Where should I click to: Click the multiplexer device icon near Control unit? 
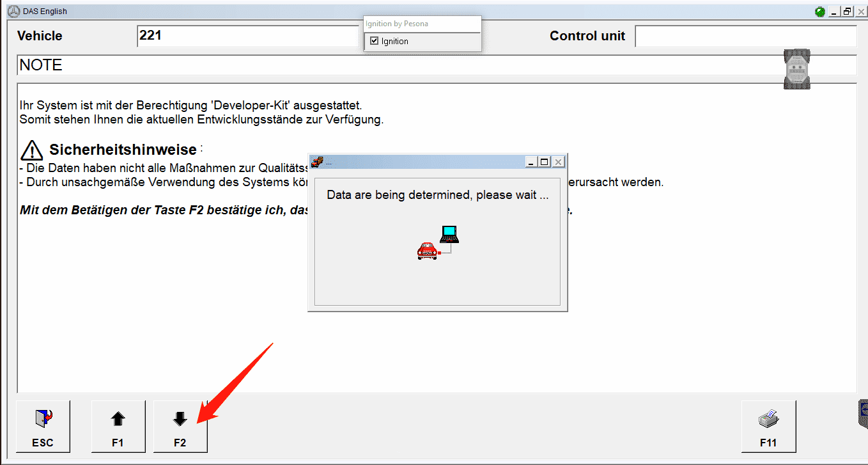(x=796, y=68)
